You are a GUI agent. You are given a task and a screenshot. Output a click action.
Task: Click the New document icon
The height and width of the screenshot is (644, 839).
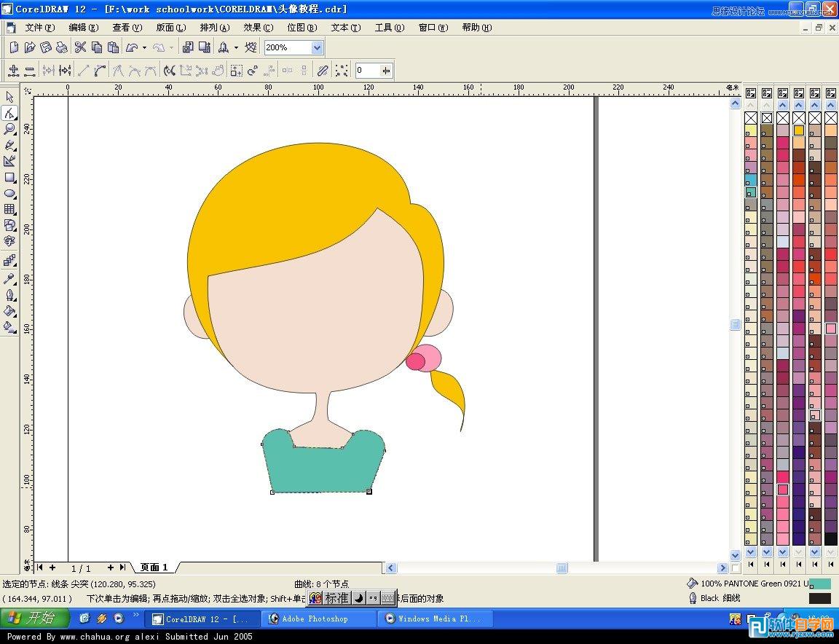pyautogui.click(x=14, y=47)
